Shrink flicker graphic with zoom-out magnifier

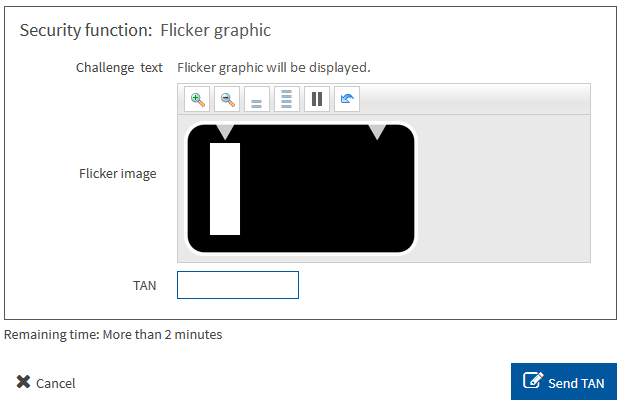[227, 99]
